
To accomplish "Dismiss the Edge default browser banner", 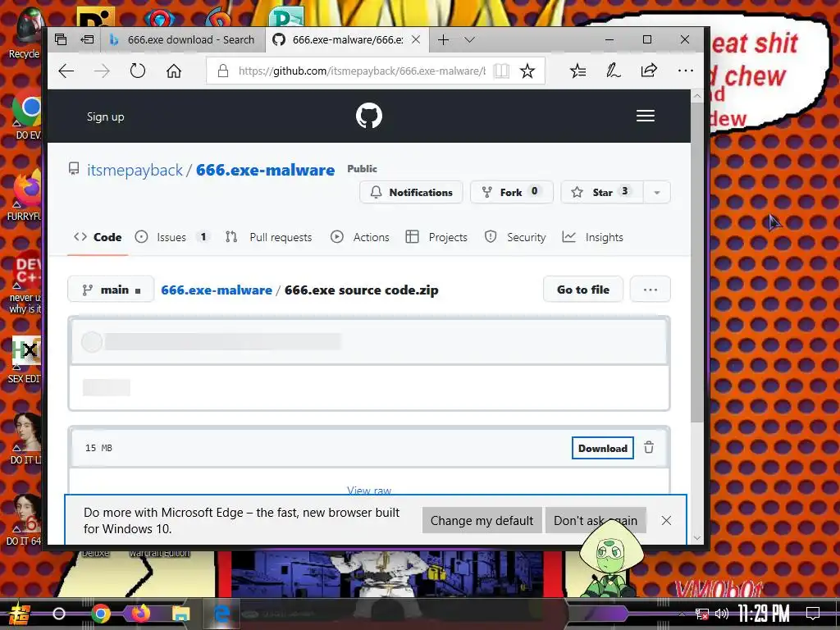I will click(x=666, y=521).
